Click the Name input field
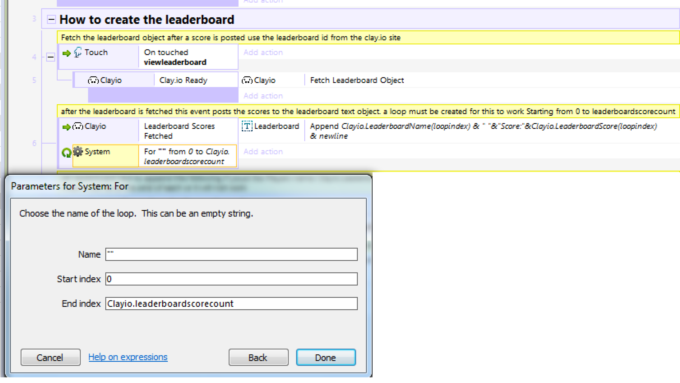 [x=231, y=254]
